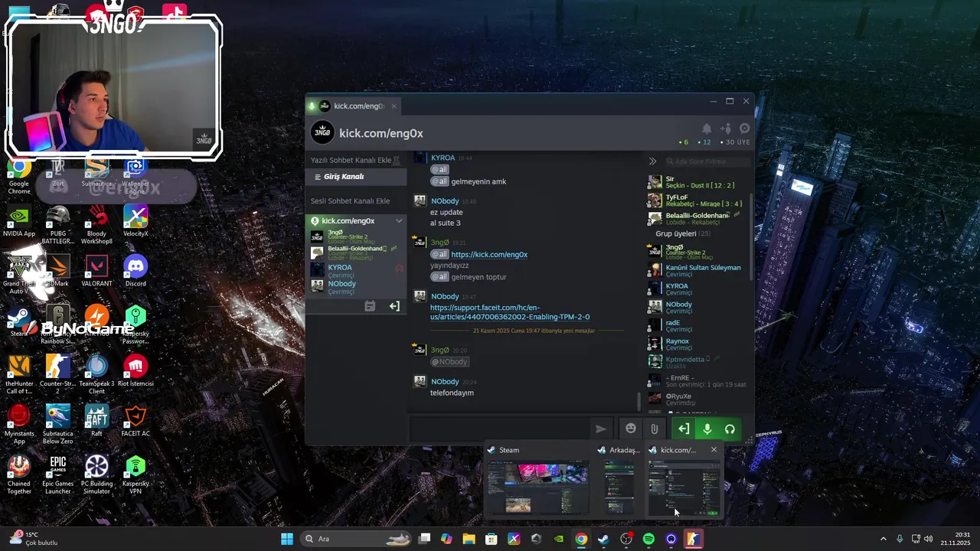Viewport: 980px width, 551px height.
Task: Click invite friends to group icon
Action: pyautogui.click(x=726, y=129)
